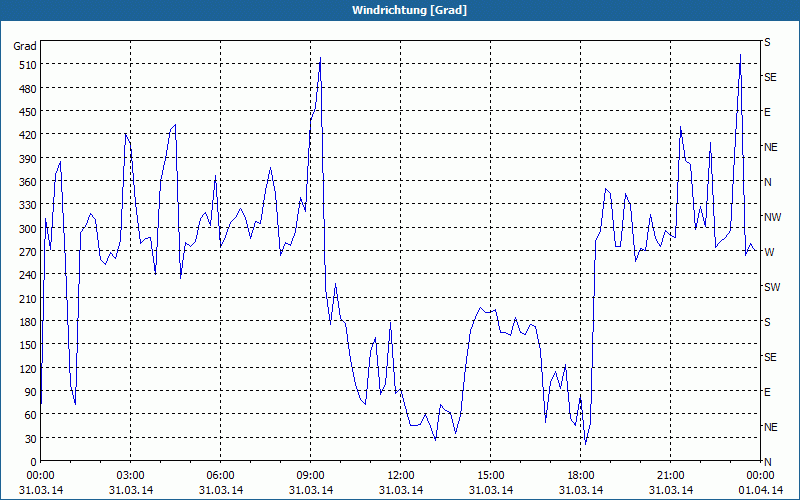Select the W compass direction label

pos(769,252)
